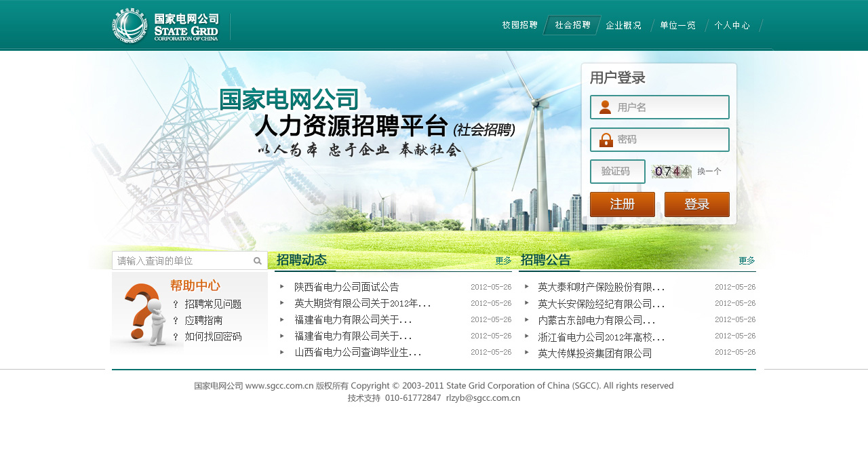Click the search magnifier icon in unit query box
The width and height of the screenshot is (868, 451).
[x=258, y=260]
